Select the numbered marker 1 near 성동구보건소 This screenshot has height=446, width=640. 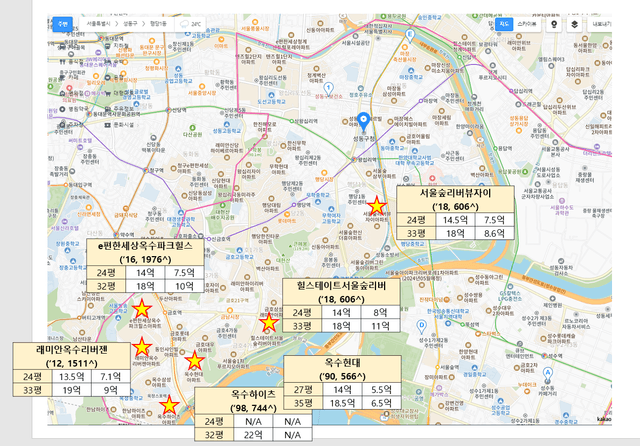[x=328, y=89]
